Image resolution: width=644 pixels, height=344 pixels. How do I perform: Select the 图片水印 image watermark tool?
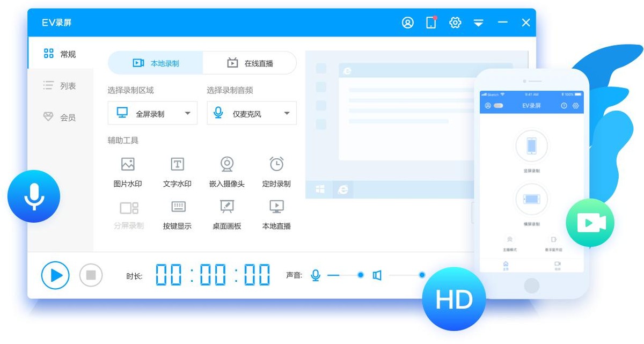tap(128, 171)
